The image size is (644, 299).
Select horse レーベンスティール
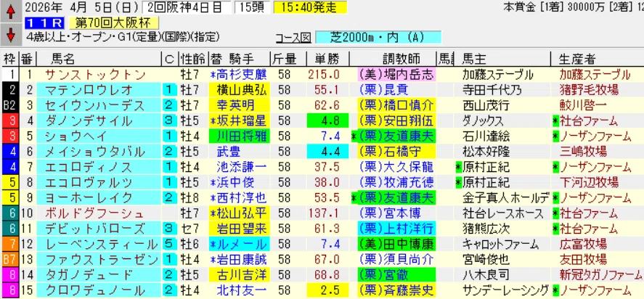click(x=102, y=245)
